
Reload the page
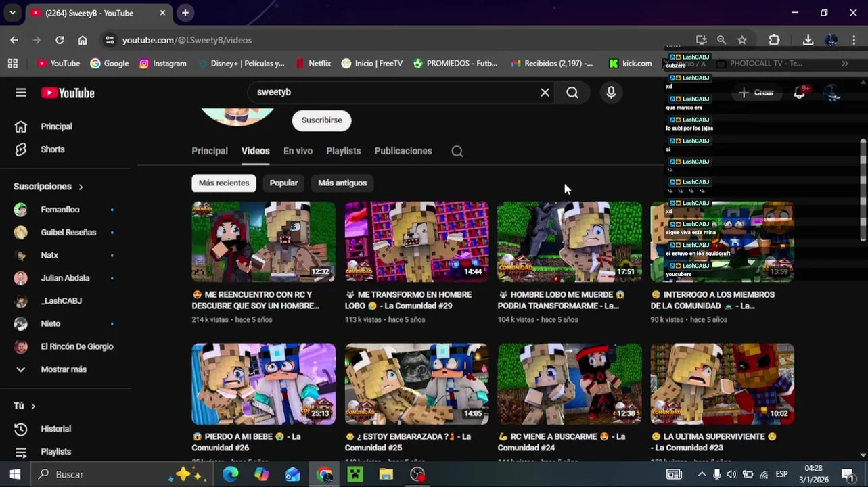[60, 40]
